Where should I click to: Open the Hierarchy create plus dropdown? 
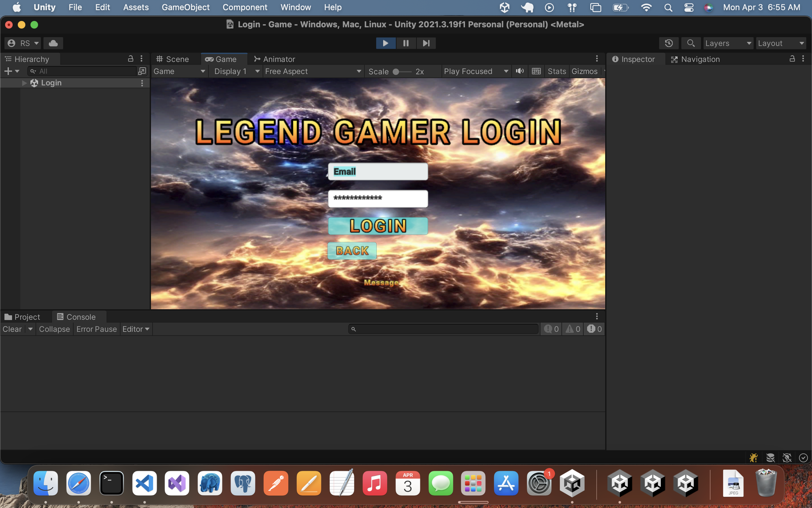[12, 71]
